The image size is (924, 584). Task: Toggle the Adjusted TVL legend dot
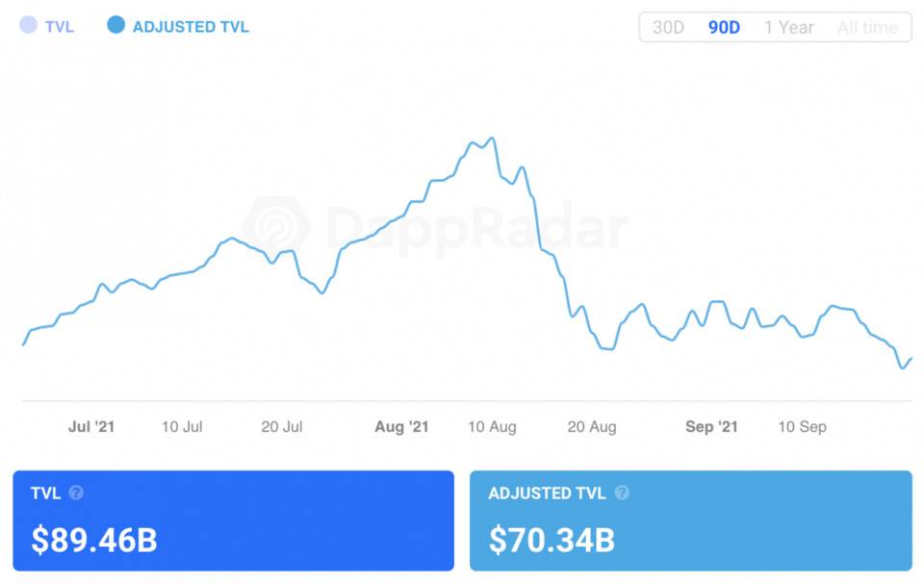116,26
